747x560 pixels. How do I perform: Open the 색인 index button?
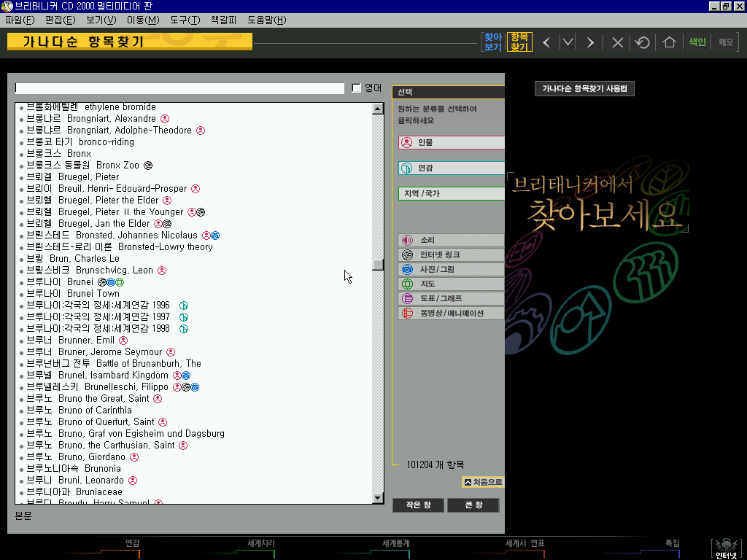tap(697, 42)
